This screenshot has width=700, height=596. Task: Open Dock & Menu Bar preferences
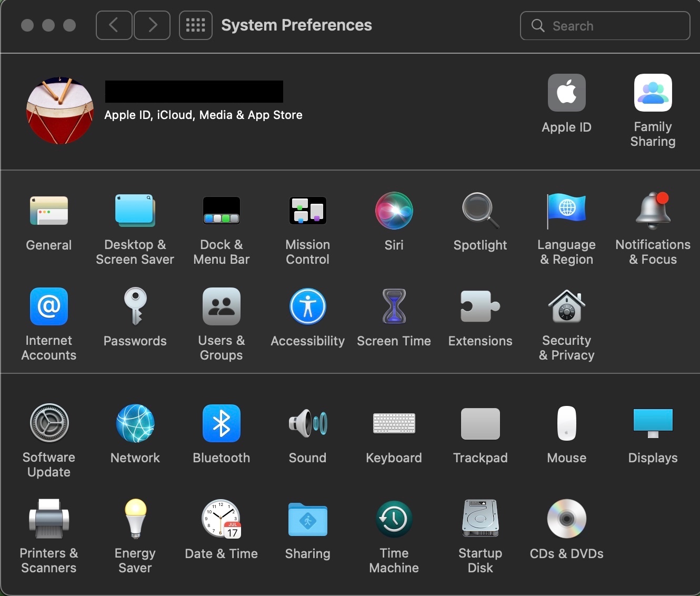[222, 211]
